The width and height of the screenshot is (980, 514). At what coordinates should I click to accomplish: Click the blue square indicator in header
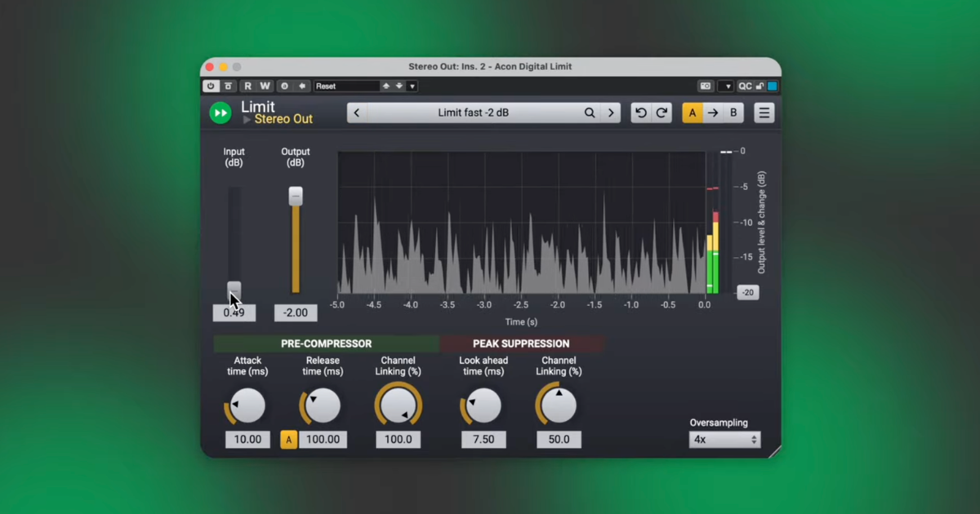coord(772,86)
